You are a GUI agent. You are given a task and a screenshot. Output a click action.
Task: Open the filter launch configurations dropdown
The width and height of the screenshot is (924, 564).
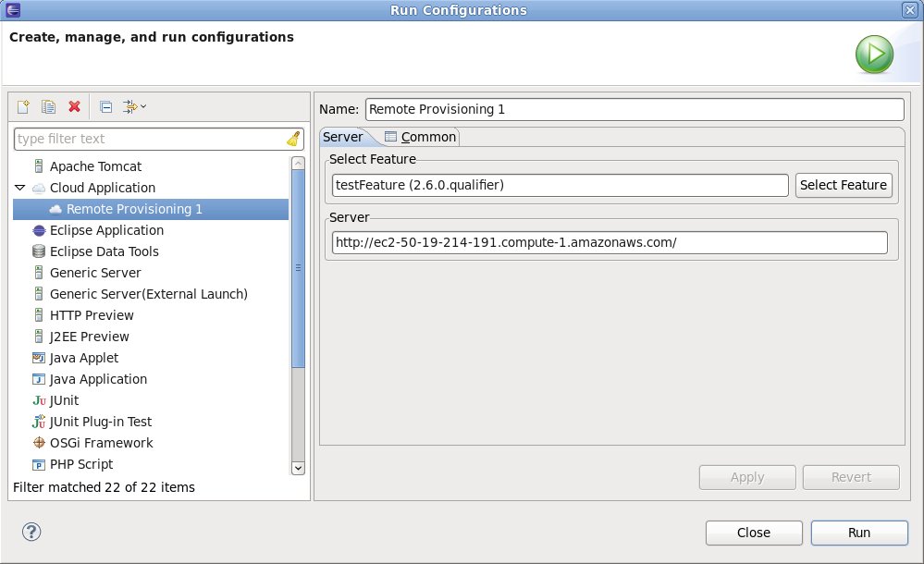[134, 106]
